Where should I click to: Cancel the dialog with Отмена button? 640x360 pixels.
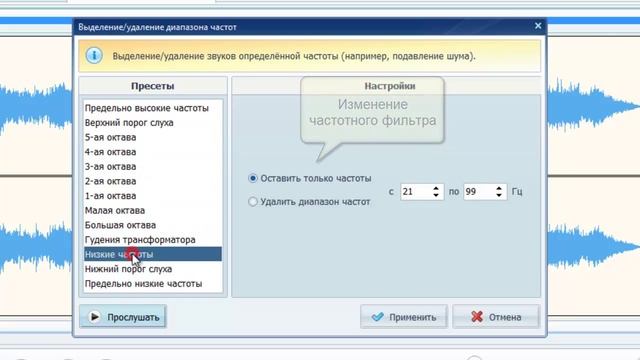coord(496,317)
